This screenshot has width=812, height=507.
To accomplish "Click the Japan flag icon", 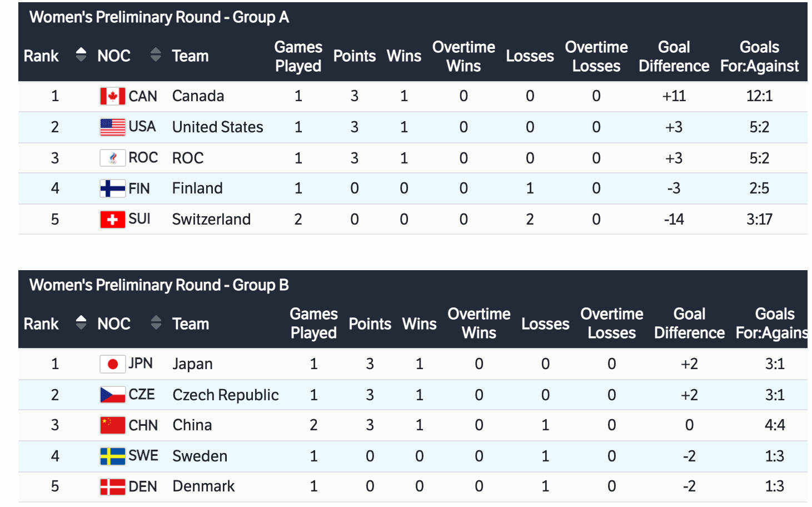I will (x=112, y=364).
